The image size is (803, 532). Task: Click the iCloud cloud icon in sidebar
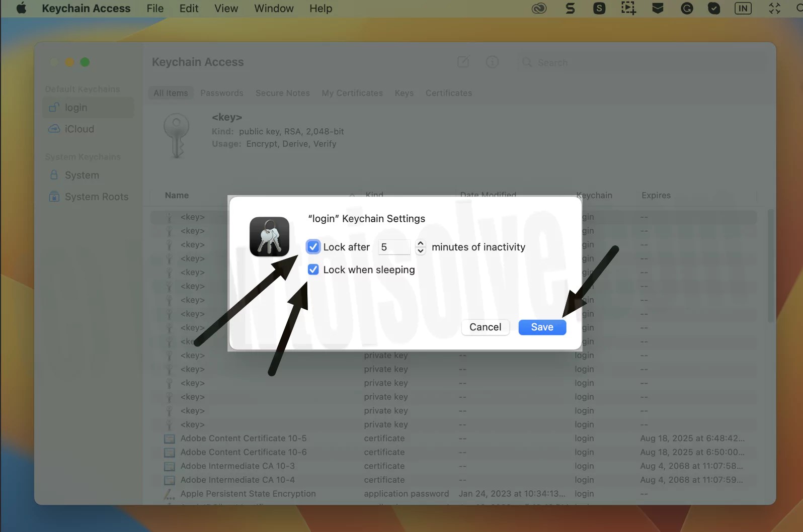[x=54, y=129]
